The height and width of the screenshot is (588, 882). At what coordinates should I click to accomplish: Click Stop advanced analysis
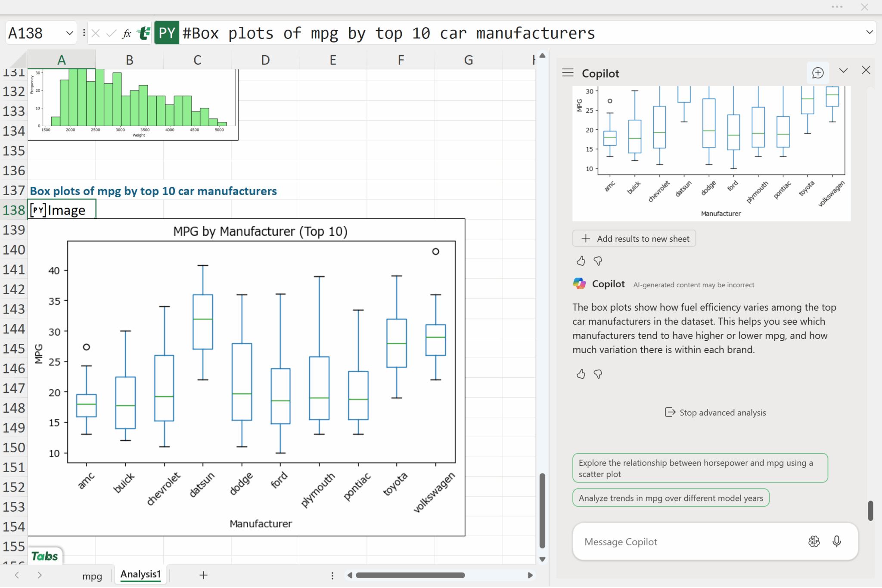tap(715, 413)
